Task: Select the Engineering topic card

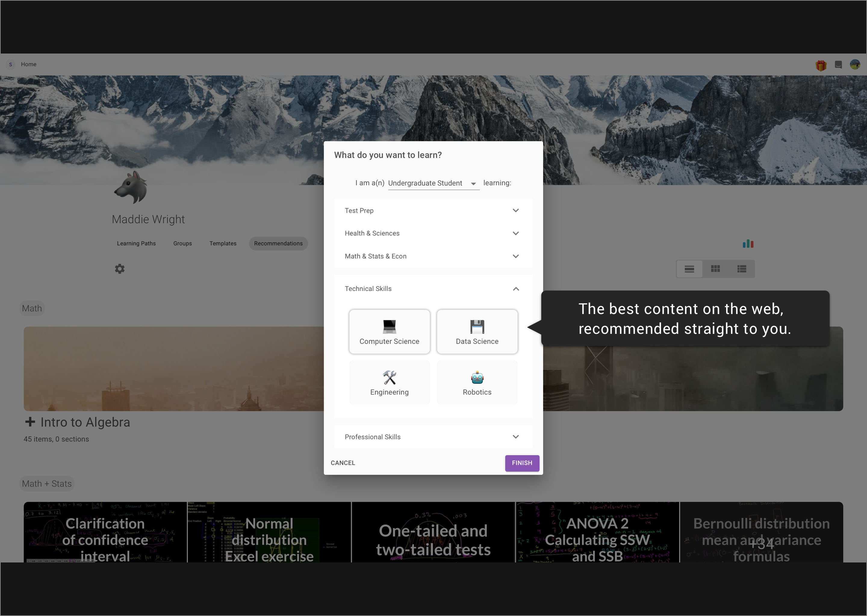Action: pyautogui.click(x=389, y=383)
